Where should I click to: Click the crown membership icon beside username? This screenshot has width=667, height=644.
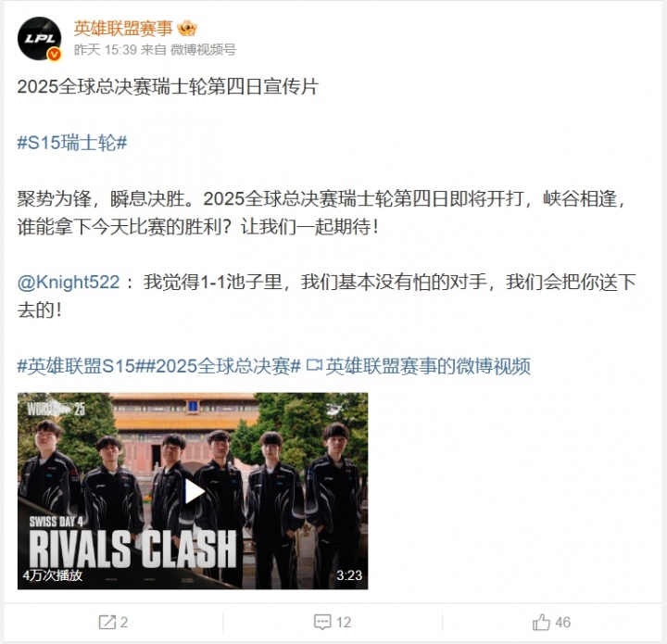pyautogui.click(x=187, y=29)
